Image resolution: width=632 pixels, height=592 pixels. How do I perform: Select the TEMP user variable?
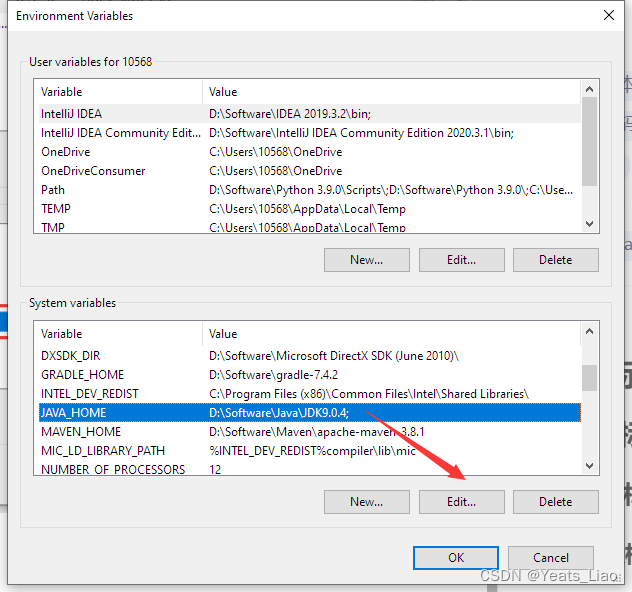pyautogui.click(x=310, y=209)
